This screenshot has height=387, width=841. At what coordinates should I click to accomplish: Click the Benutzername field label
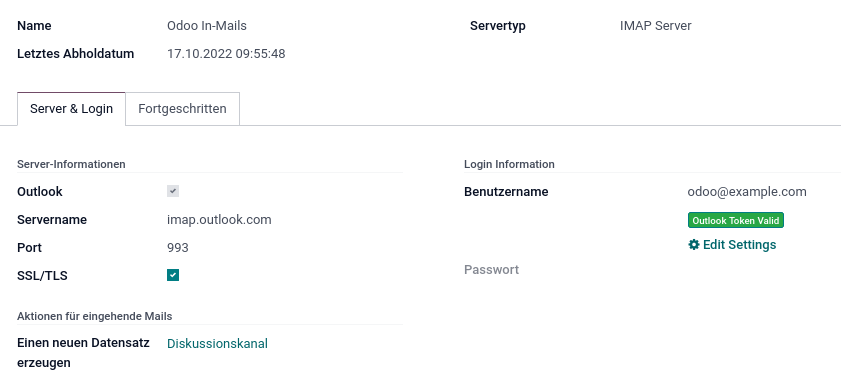click(506, 192)
